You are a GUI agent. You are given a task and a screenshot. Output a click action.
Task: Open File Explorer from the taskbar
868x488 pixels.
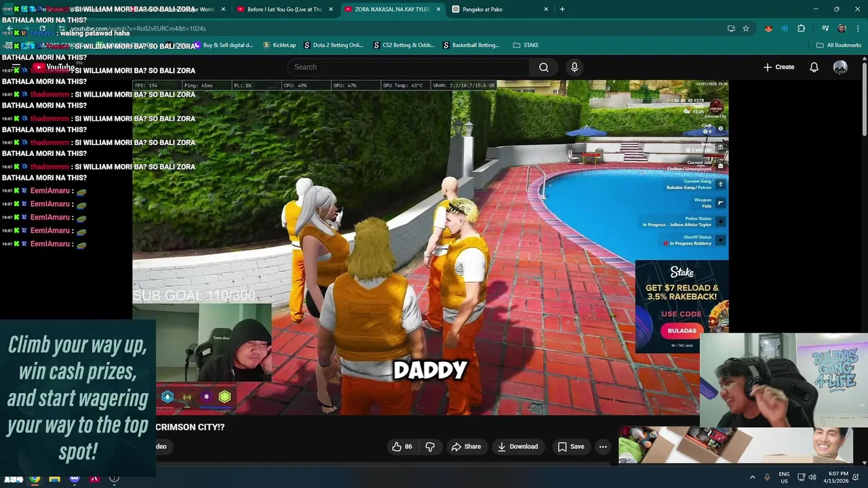coord(54,479)
